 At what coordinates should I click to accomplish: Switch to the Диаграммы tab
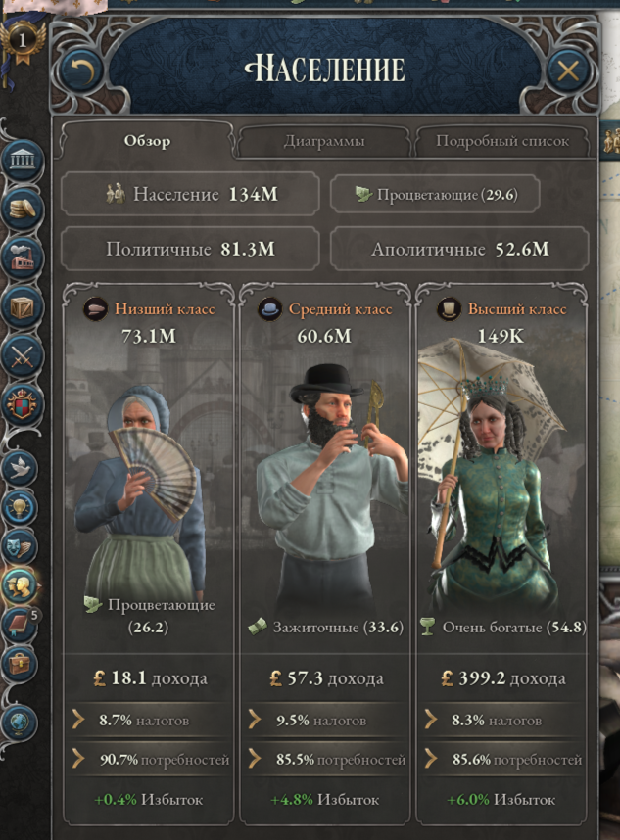pos(323,141)
